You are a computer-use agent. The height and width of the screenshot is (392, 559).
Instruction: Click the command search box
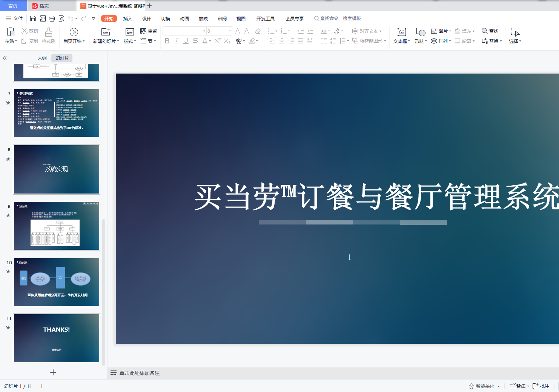(x=338, y=18)
